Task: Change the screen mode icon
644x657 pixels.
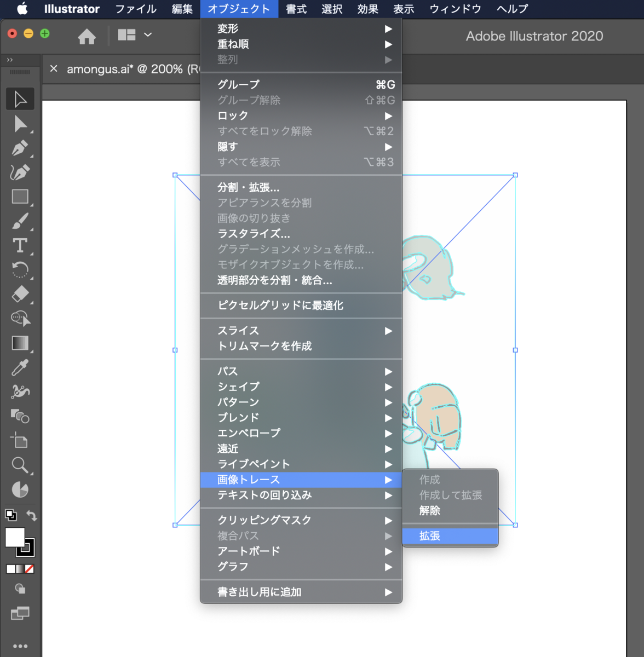Action: pyautogui.click(x=20, y=613)
